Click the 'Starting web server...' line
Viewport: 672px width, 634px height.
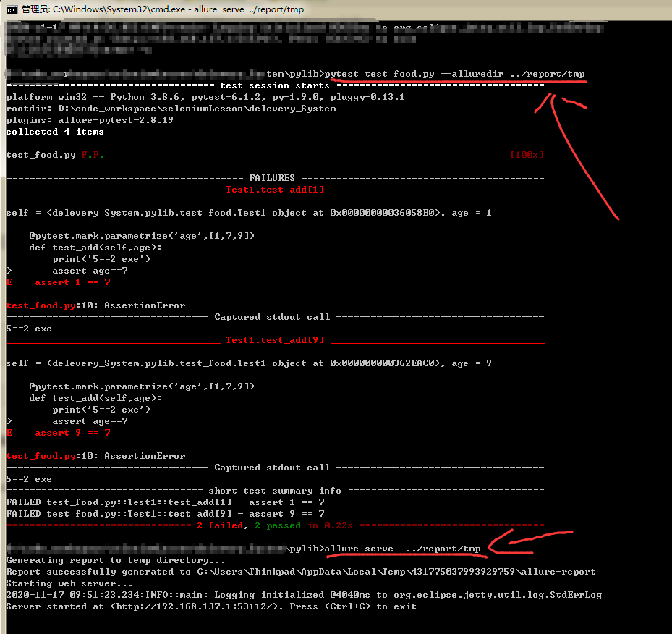tap(69, 583)
